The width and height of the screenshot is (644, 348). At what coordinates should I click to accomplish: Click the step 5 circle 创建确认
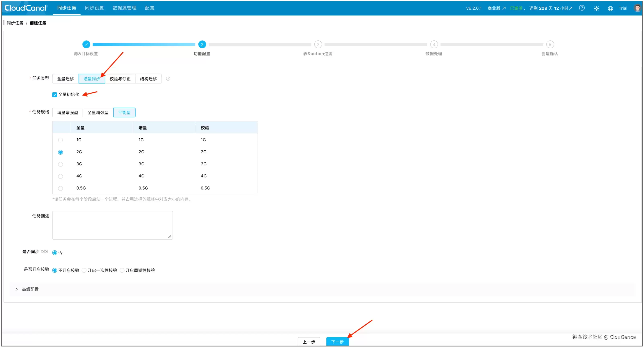coord(550,44)
